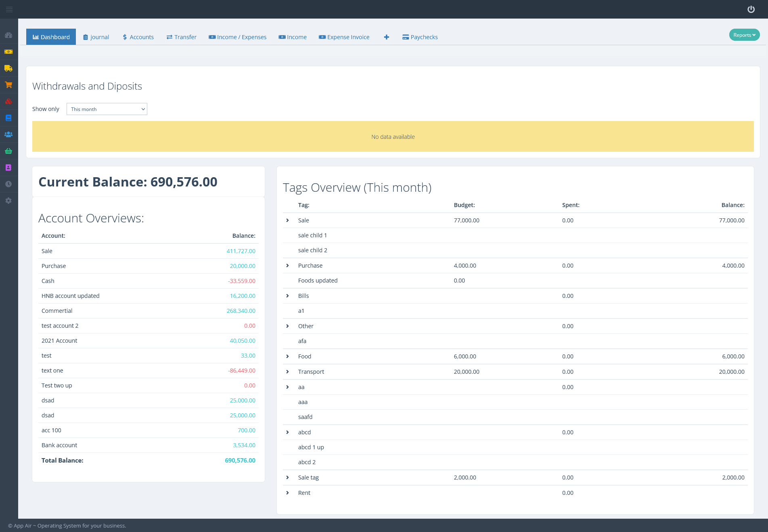
Task: Click the green basket sidebar icon
Action: (x=8, y=151)
